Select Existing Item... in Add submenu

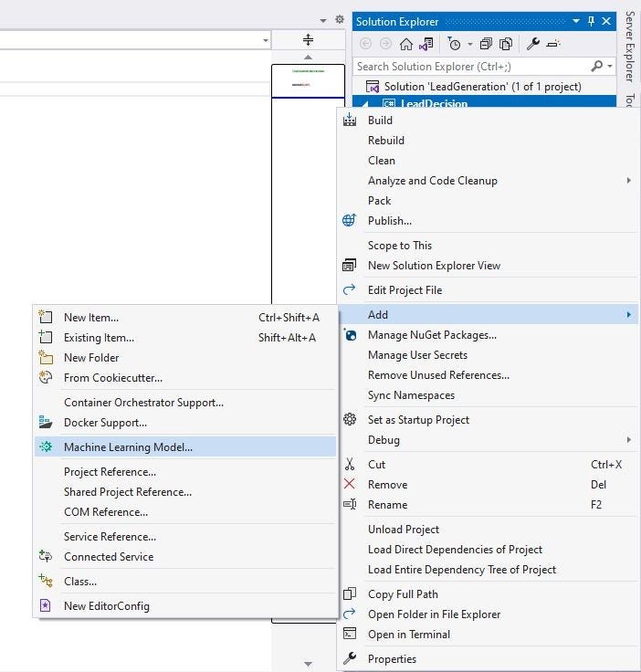click(x=185, y=338)
